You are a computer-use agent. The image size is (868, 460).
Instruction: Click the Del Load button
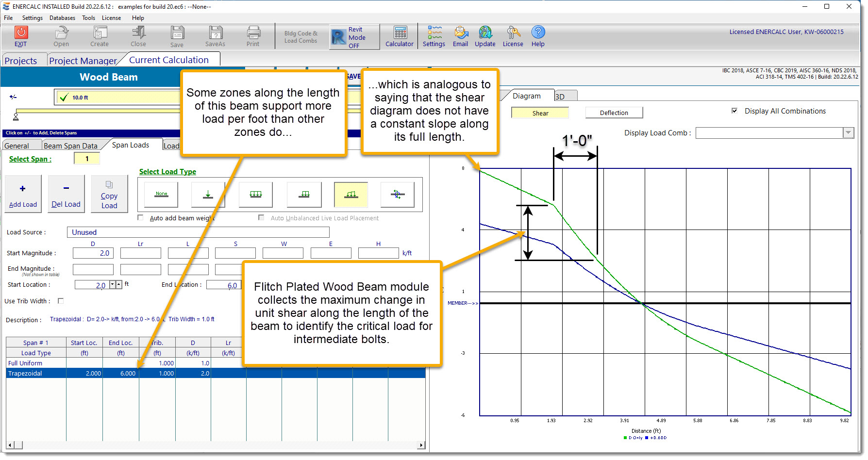(x=66, y=194)
